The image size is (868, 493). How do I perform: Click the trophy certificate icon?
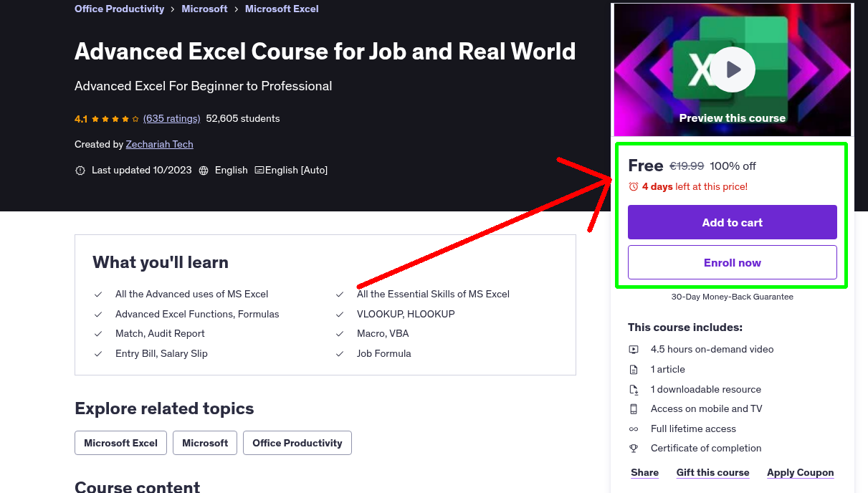pos(634,449)
